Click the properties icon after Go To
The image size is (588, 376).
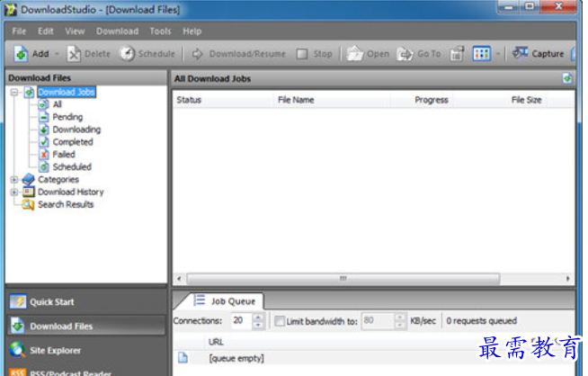[457, 54]
